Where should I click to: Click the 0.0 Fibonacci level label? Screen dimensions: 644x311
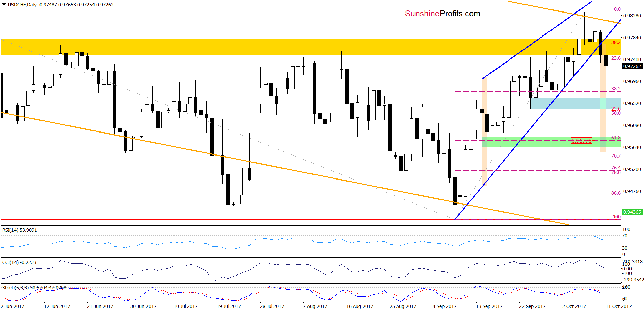pos(617,9)
